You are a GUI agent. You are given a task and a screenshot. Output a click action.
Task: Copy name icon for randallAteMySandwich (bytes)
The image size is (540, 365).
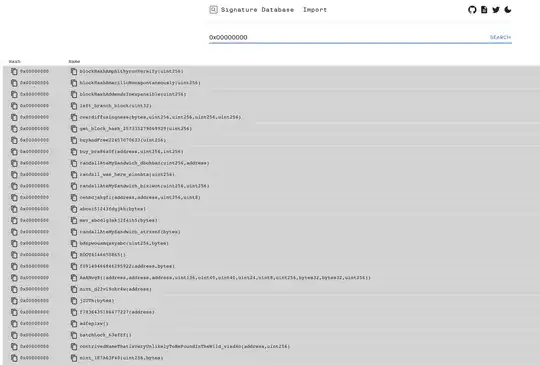click(74, 232)
